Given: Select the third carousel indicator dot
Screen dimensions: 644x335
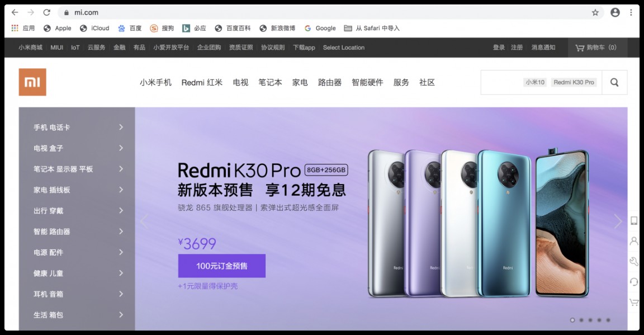Looking at the screenshot, I should pyautogui.click(x=590, y=320).
